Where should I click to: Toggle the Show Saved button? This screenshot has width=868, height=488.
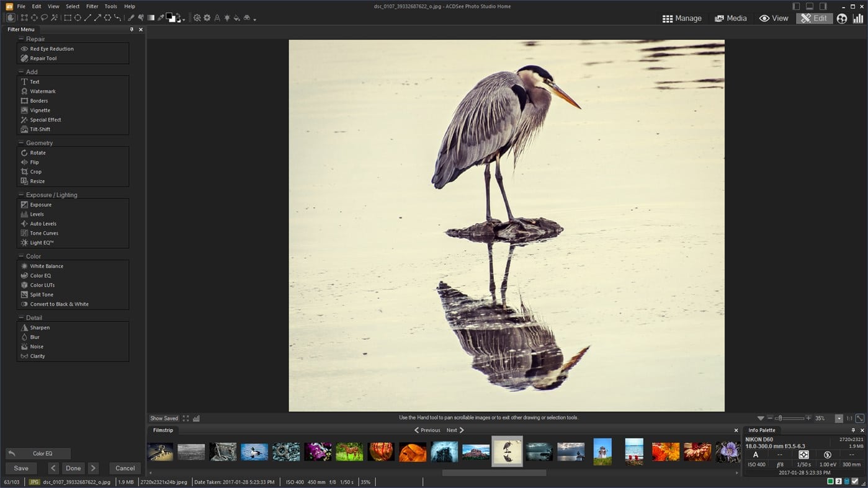164,419
